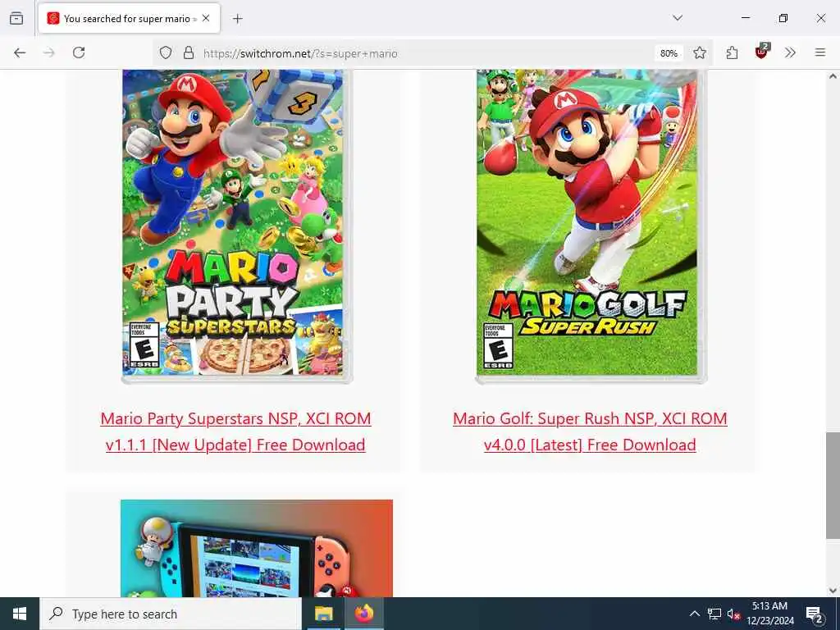Open the clock showing 5:13 AM

click(769, 614)
